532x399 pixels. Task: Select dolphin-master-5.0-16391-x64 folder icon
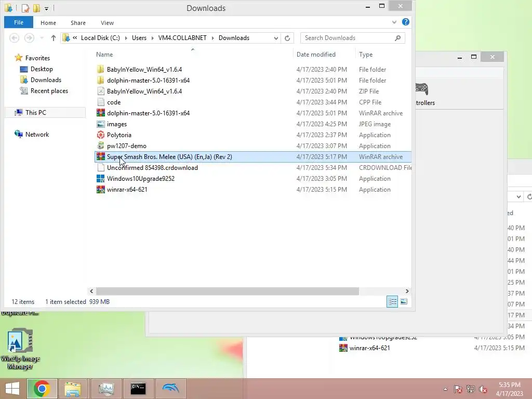click(100, 81)
